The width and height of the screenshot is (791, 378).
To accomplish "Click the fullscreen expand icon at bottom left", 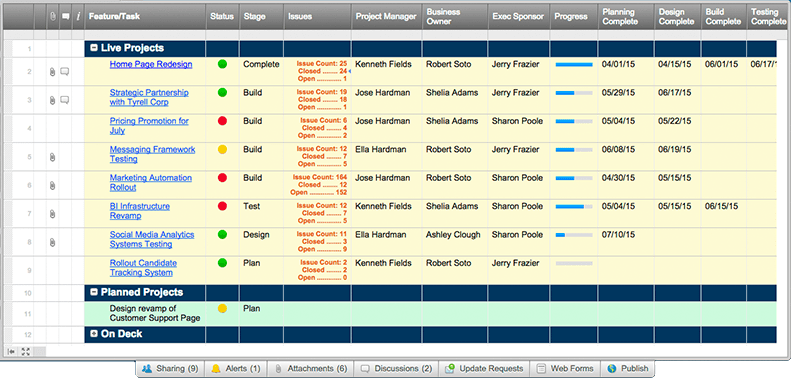I will click(x=27, y=352).
